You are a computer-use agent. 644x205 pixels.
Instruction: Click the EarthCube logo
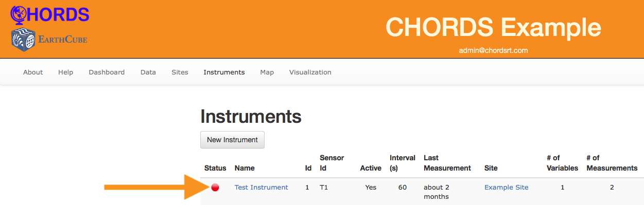pyautogui.click(x=49, y=40)
